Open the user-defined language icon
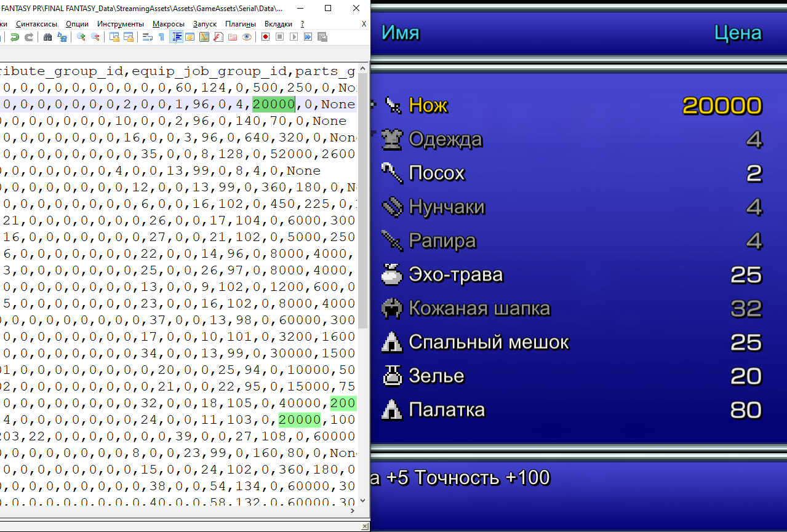This screenshot has height=532, width=787. pyautogui.click(x=190, y=37)
